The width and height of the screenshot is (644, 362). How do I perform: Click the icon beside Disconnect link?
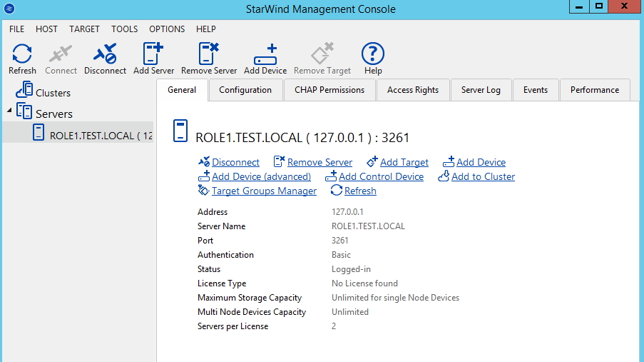click(204, 161)
